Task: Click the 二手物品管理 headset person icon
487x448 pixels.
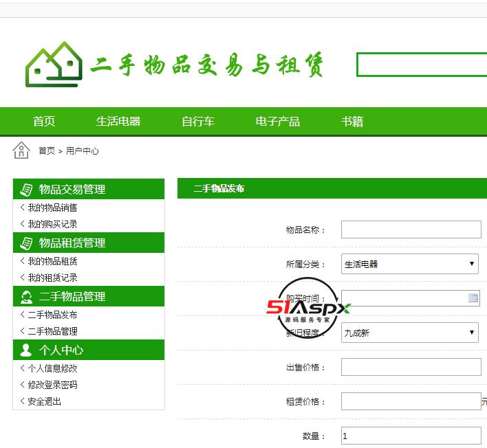Action: point(26,297)
